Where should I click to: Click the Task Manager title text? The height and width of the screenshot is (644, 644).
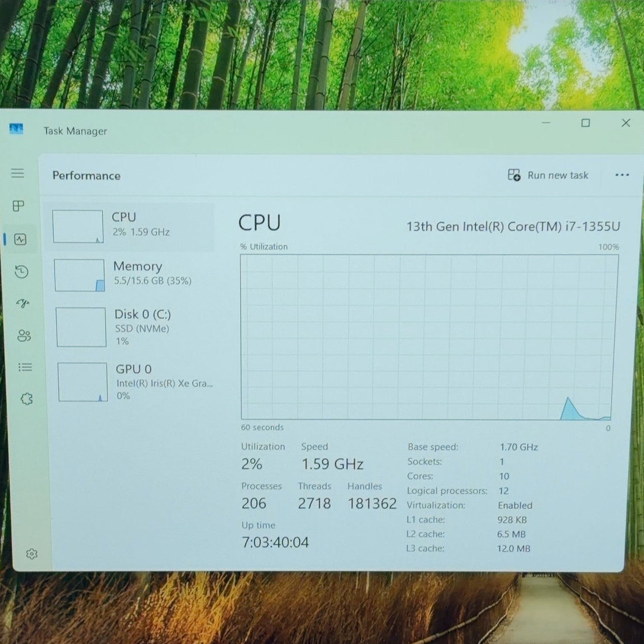coord(75,131)
